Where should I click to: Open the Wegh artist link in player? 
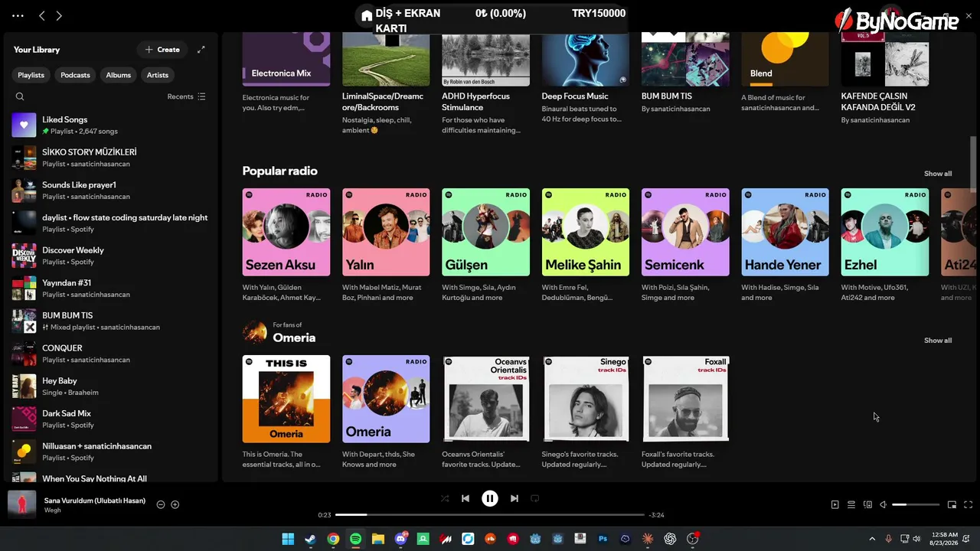click(52, 510)
